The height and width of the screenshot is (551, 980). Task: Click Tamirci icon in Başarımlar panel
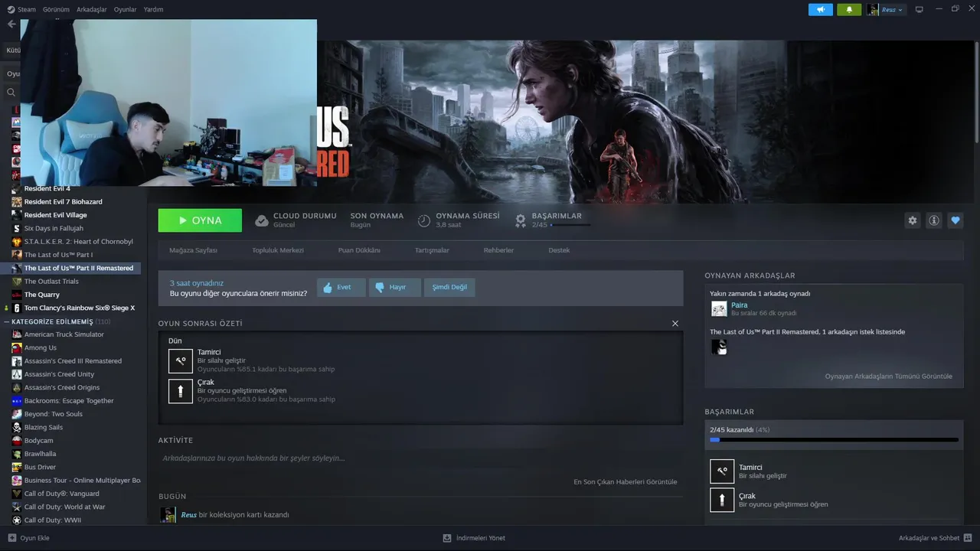click(x=722, y=471)
